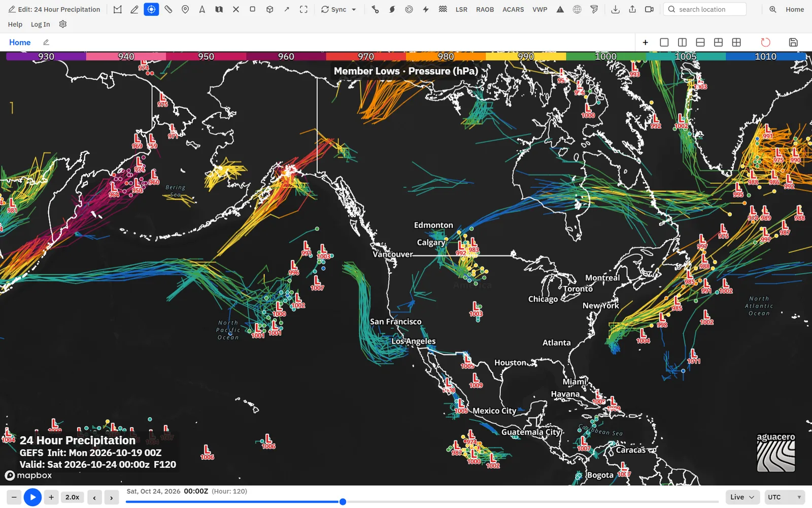Select the ruler measure tool
This screenshot has width=812, height=508.
point(168,9)
